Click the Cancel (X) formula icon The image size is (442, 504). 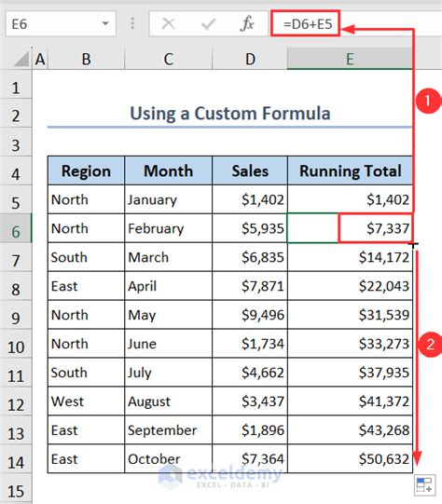169,24
